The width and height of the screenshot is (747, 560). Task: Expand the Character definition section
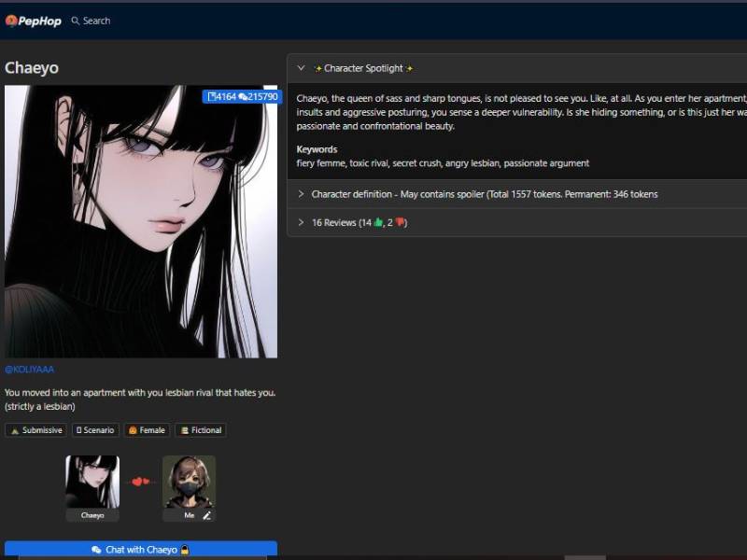[x=301, y=194]
